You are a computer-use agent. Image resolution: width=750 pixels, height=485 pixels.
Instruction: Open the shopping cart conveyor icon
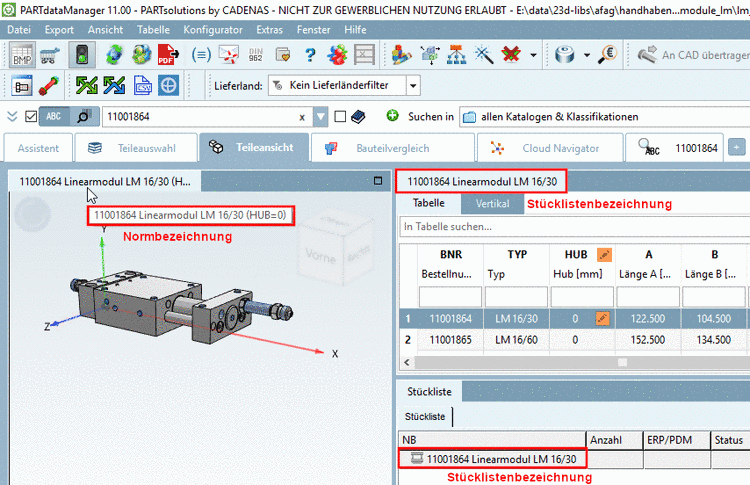point(50,55)
